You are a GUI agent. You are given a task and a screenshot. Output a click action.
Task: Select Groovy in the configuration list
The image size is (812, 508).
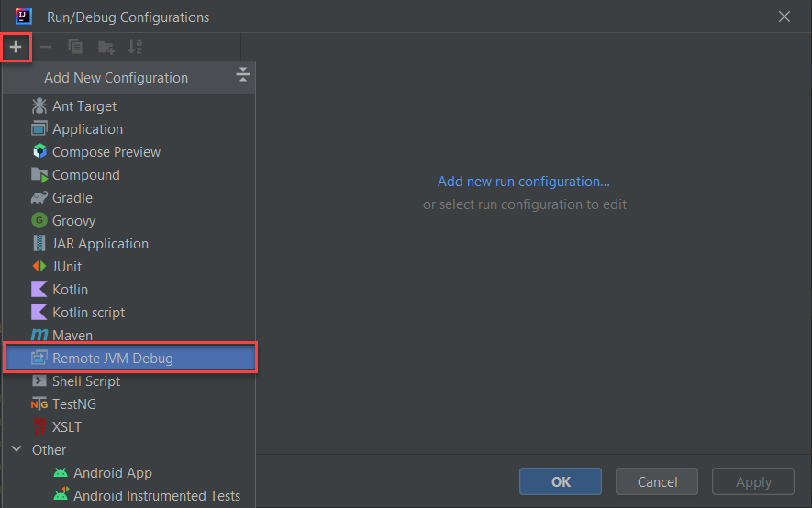click(129, 220)
